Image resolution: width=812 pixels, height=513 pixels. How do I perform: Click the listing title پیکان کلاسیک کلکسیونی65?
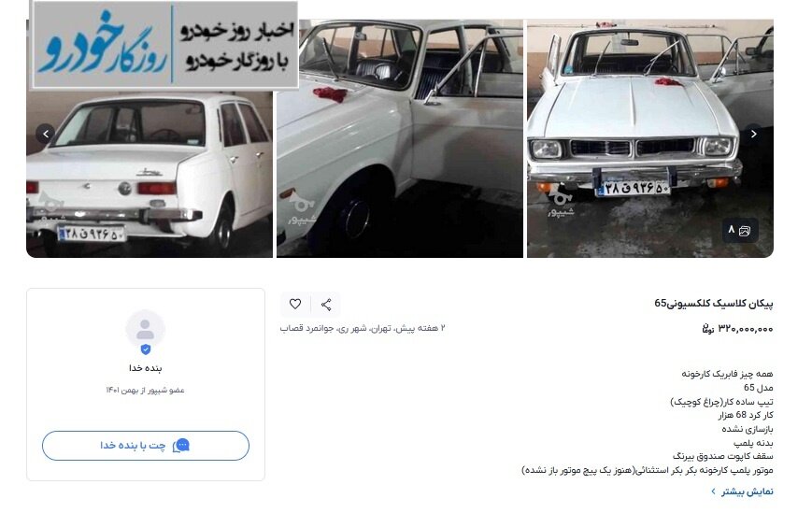714,304
